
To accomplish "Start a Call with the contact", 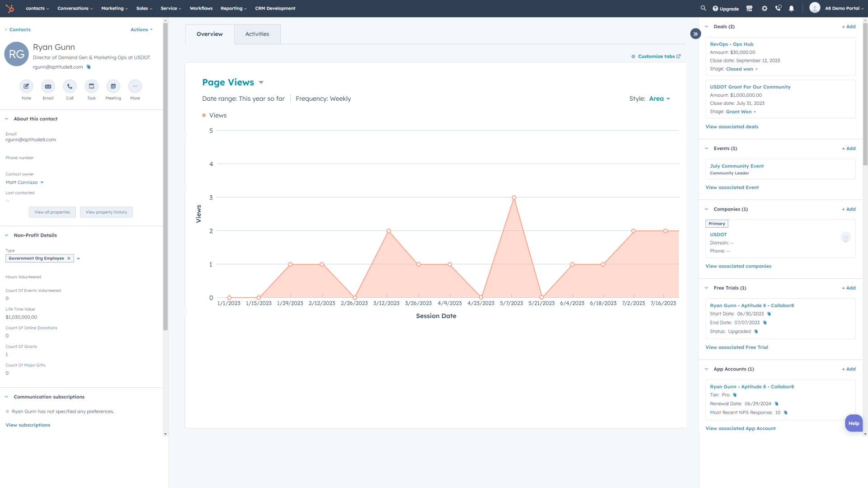I will click(70, 86).
